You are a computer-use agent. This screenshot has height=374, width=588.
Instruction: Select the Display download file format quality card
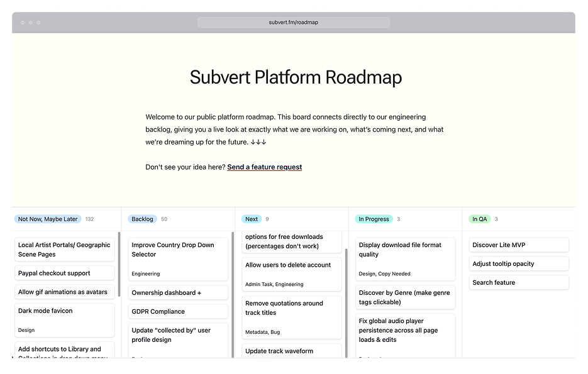pyautogui.click(x=405, y=258)
